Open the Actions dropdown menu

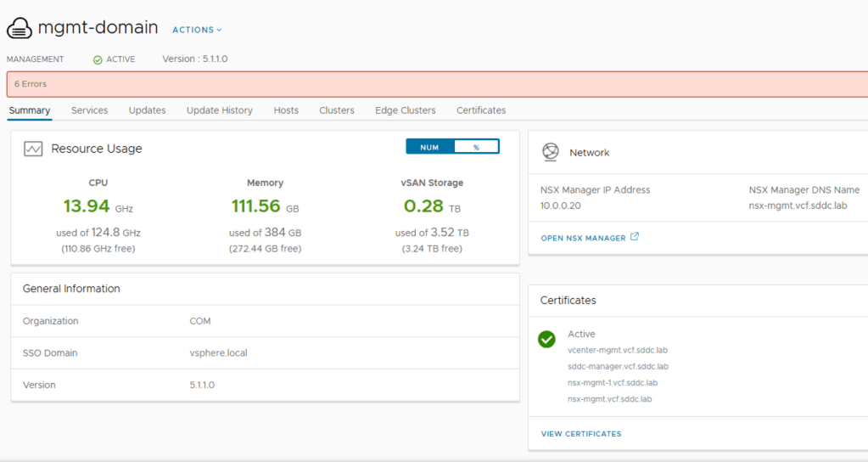[197, 30]
